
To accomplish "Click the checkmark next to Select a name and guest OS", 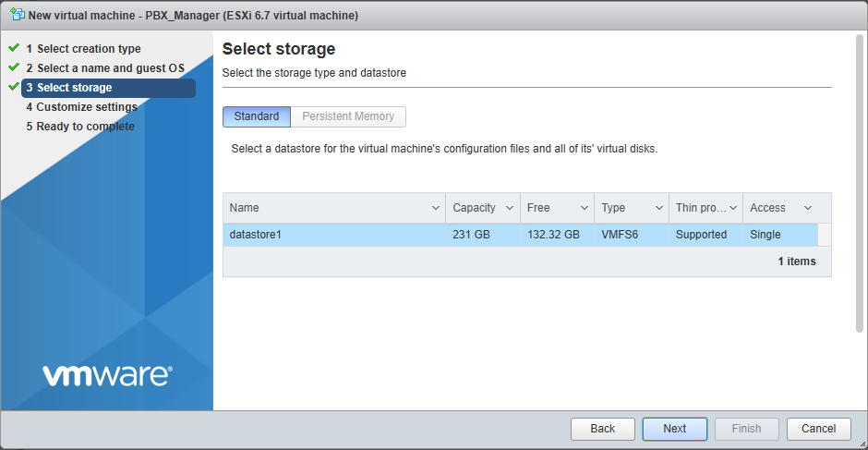I will click(x=14, y=67).
